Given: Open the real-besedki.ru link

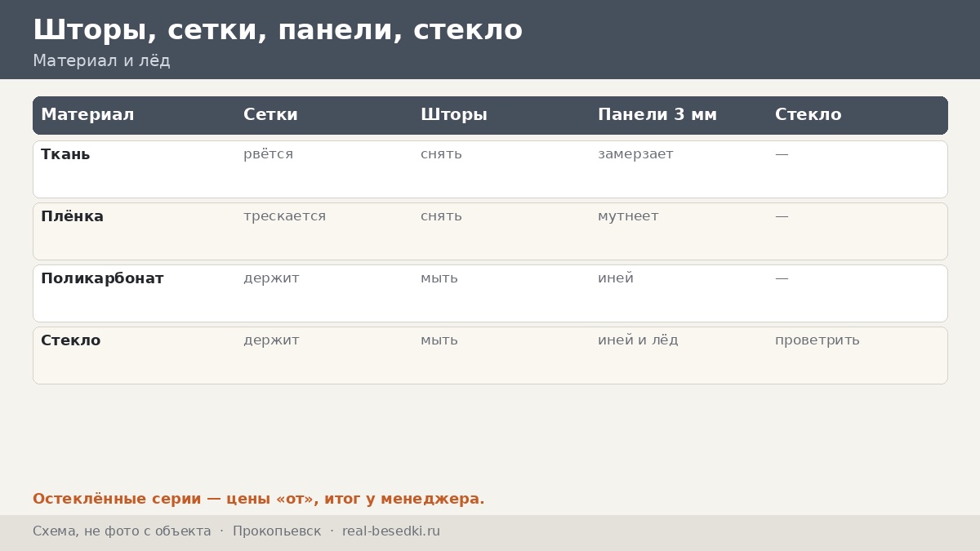Looking at the screenshot, I should 391,531.
